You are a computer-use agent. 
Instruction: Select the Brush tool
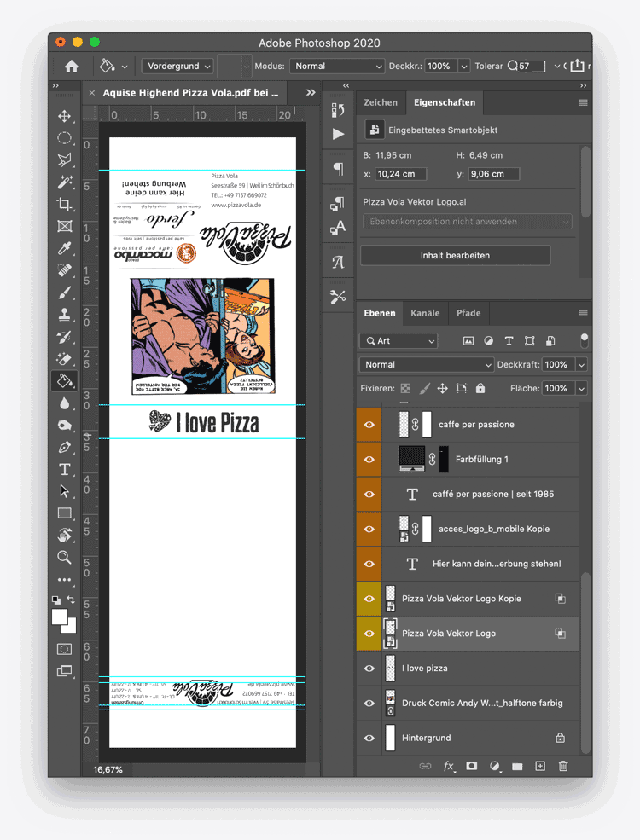point(64,293)
